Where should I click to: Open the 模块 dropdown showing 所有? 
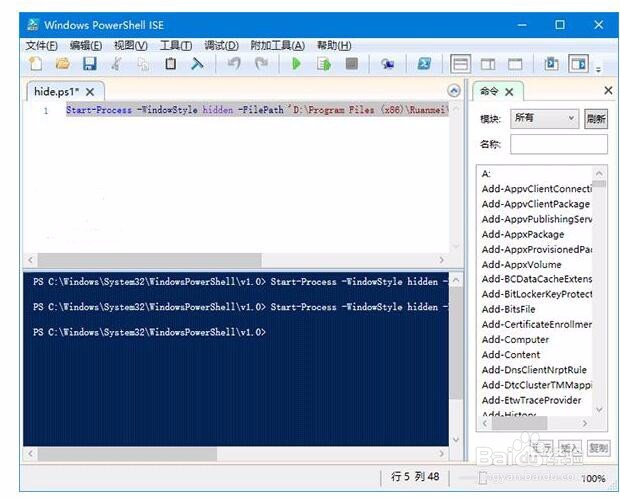tap(544, 118)
